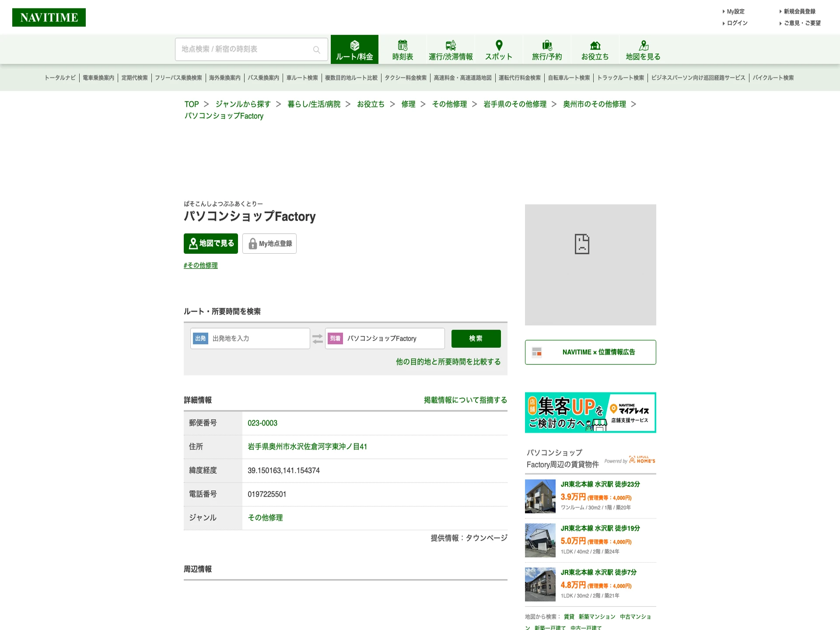Open the お役立ち tab
Screen dimensions: 840x630
coord(595,49)
